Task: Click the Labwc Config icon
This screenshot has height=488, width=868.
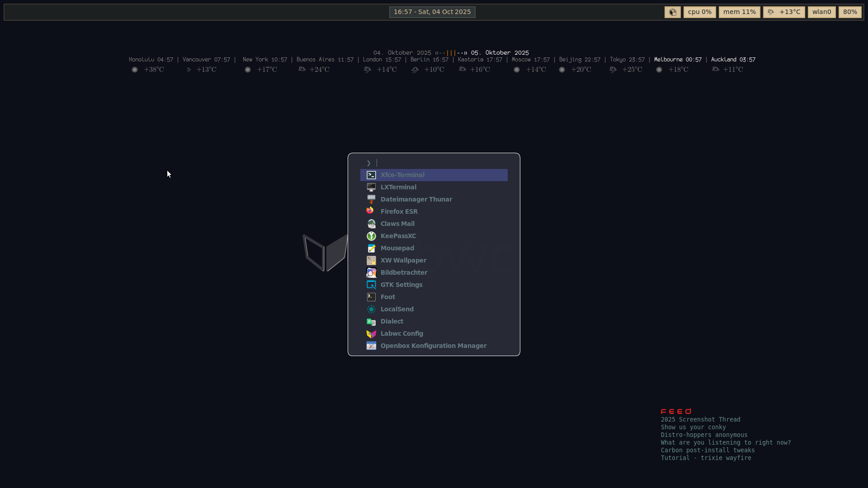Action: (371, 333)
